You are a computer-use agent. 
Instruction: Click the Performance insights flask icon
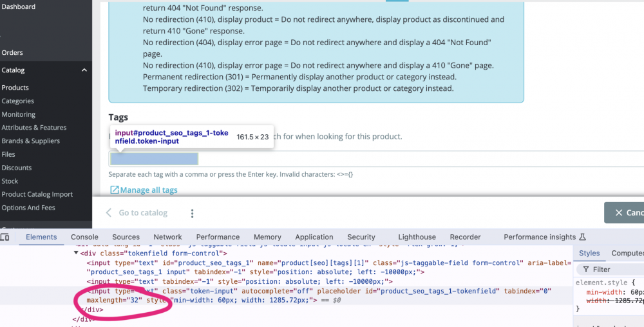coord(582,237)
